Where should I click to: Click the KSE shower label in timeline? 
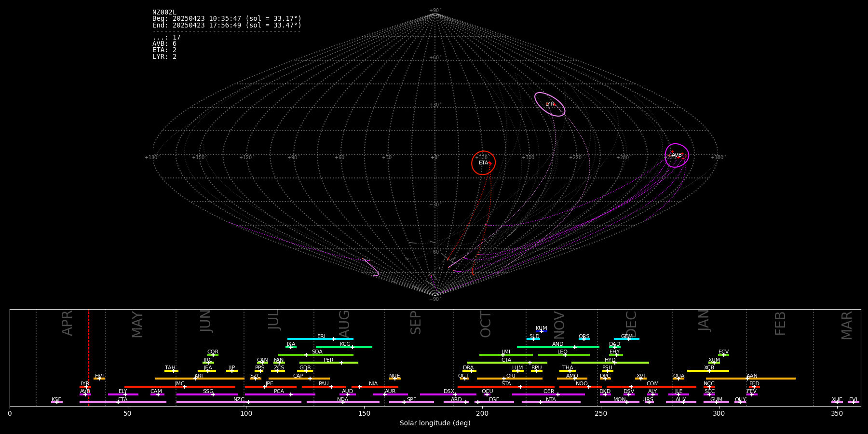[56, 400]
